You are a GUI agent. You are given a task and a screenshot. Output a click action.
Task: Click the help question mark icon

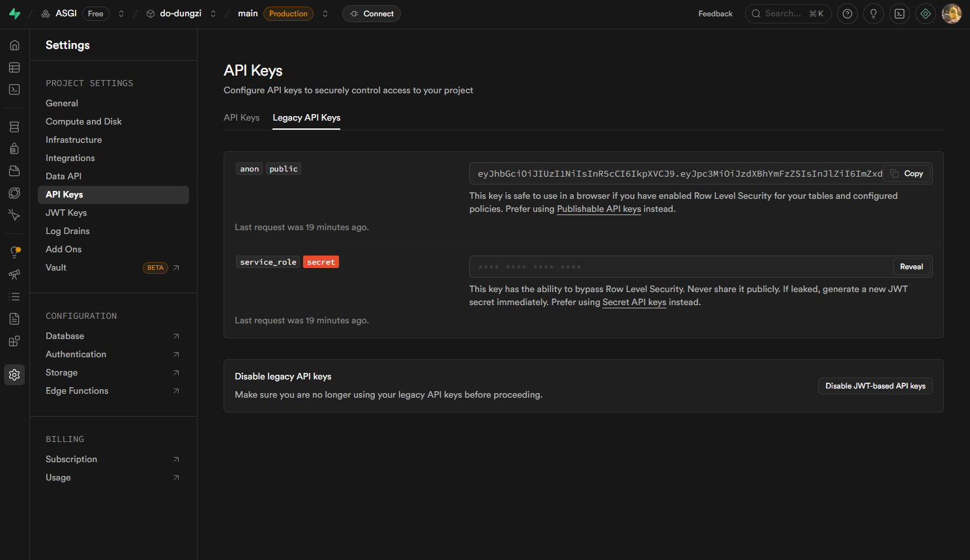click(847, 14)
